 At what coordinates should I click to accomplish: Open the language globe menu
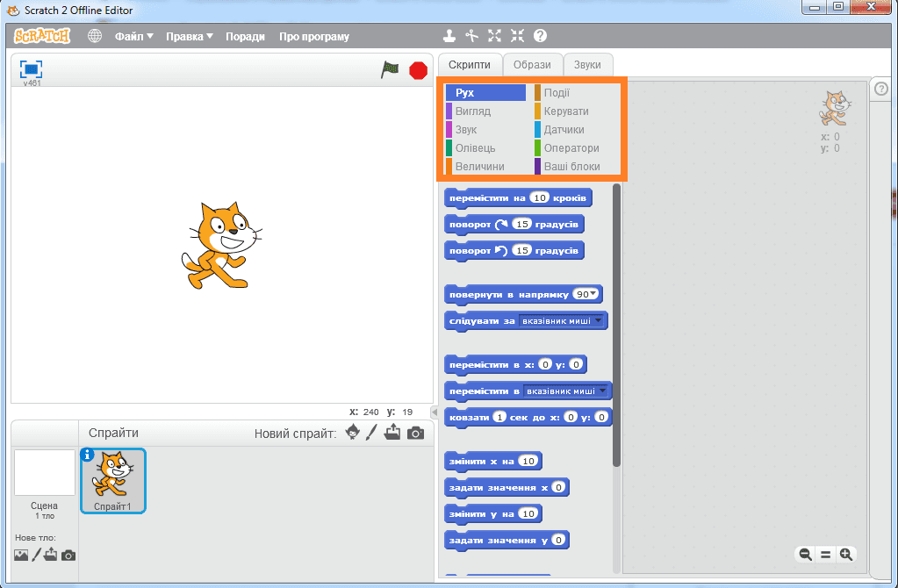[95, 36]
